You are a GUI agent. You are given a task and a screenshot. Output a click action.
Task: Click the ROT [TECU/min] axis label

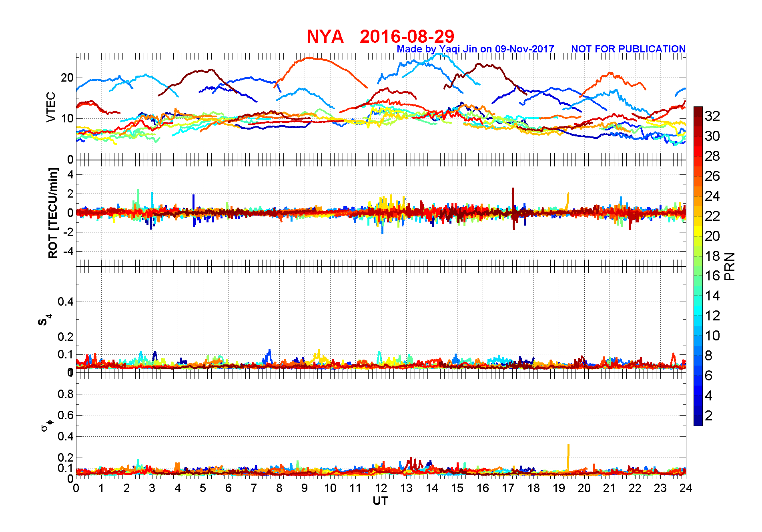(x=53, y=213)
